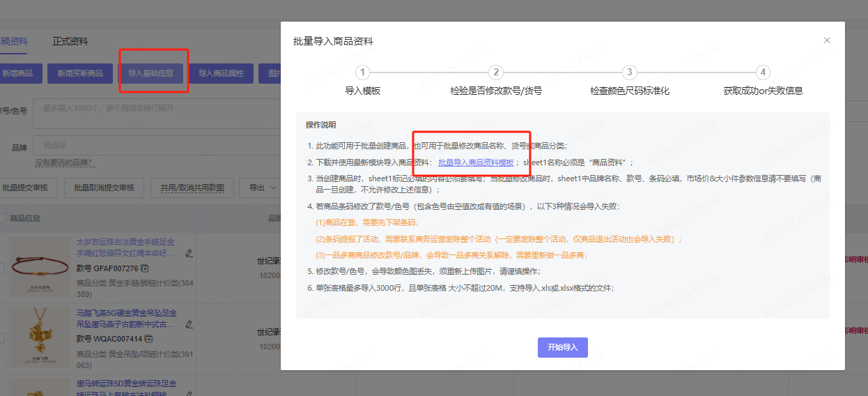Check the gold horse pendant row checkbox
Viewport: 868px width, 396px height.
pyautogui.click(x=2, y=338)
